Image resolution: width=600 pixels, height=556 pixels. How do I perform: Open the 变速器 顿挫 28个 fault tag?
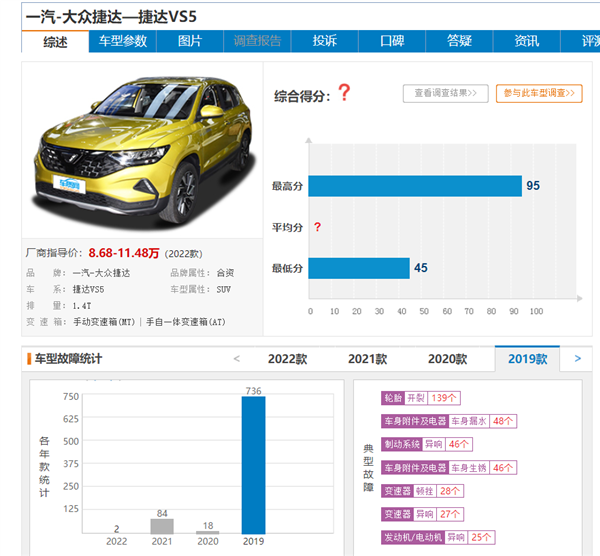click(x=422, y=491)
